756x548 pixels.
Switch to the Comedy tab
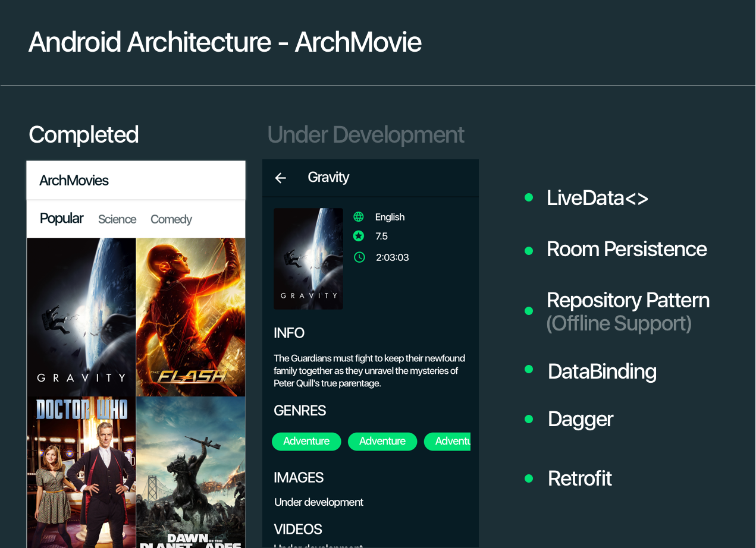(171, 219)
